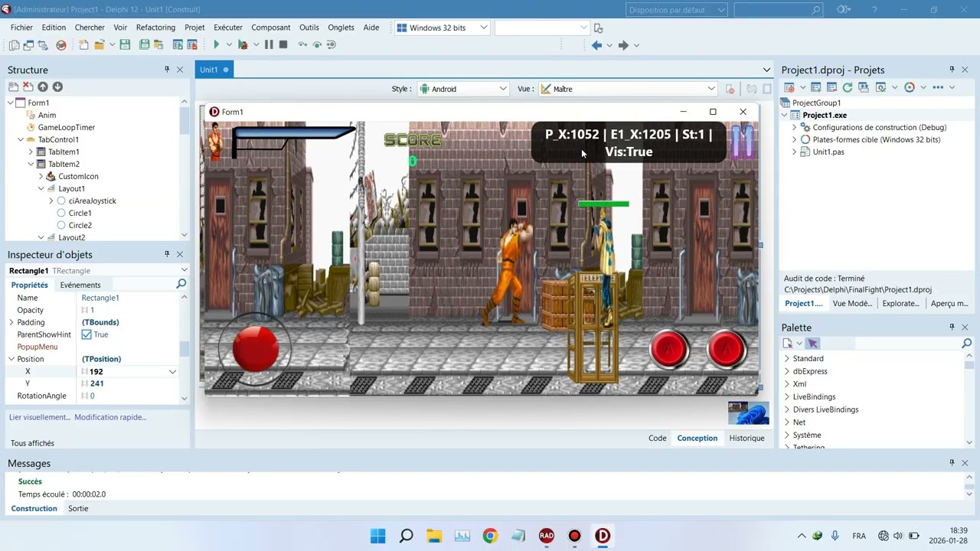Click the Structure panel move-down arrow icon
Image resolution: width=980 pixels, height=551 pixels.
[57, 87]
